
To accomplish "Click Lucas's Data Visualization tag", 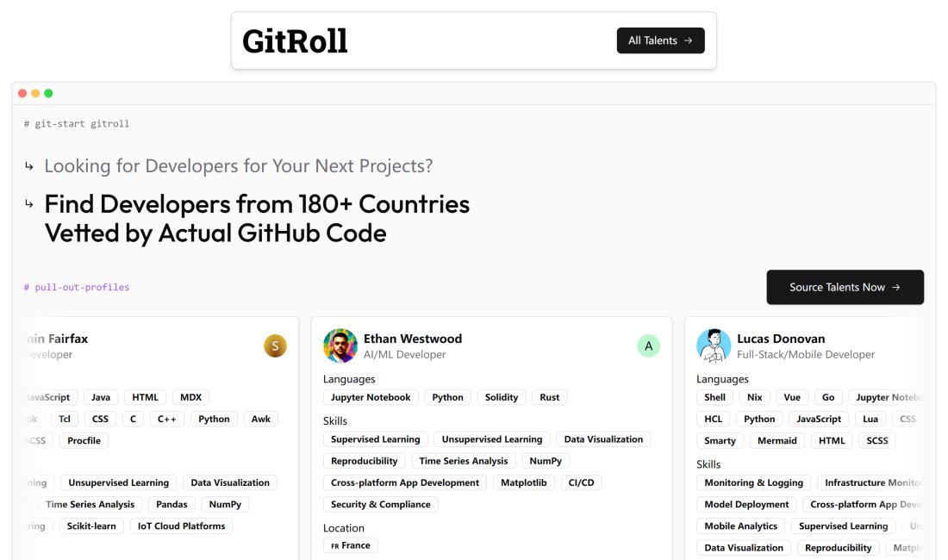I will coord(744,548).
